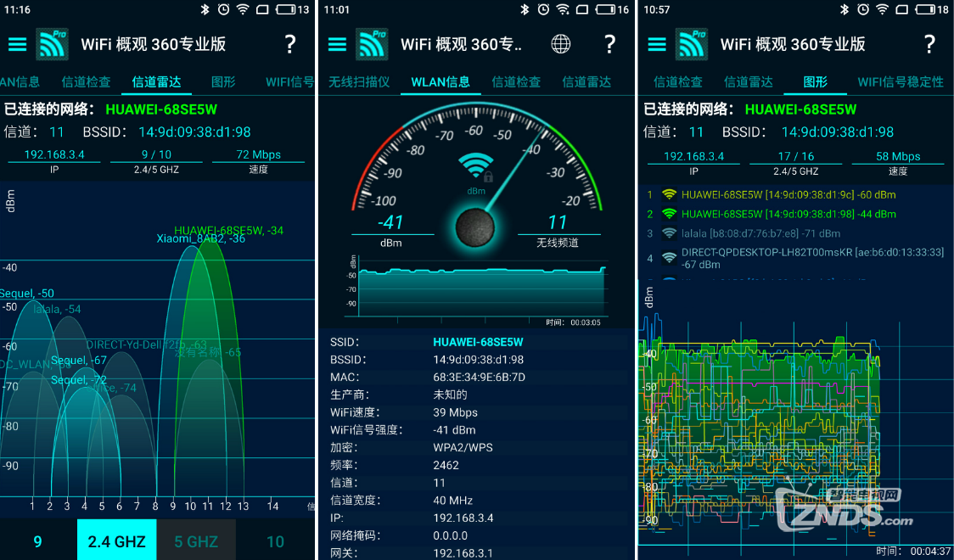
Task: Open 图形 tab in left screen
Action: 223,82
